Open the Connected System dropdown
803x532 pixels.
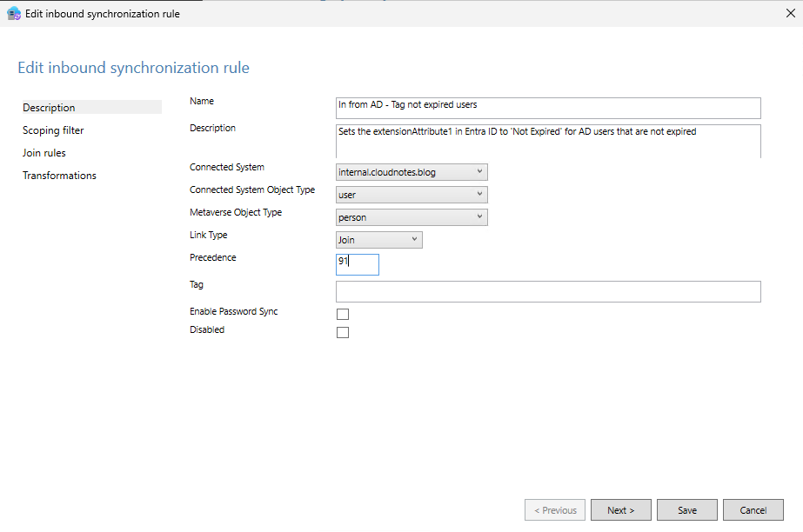478,171
